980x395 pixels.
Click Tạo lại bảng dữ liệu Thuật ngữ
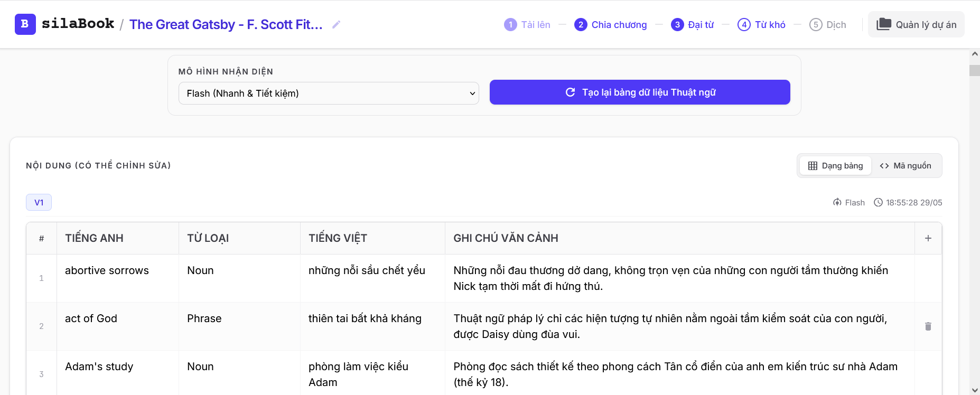tap(640, 92)
